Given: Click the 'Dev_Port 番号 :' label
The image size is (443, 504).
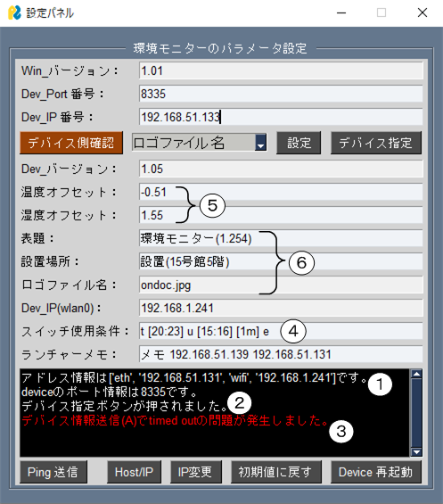Looking at the screenshot, I should click(x=63, y=94).
